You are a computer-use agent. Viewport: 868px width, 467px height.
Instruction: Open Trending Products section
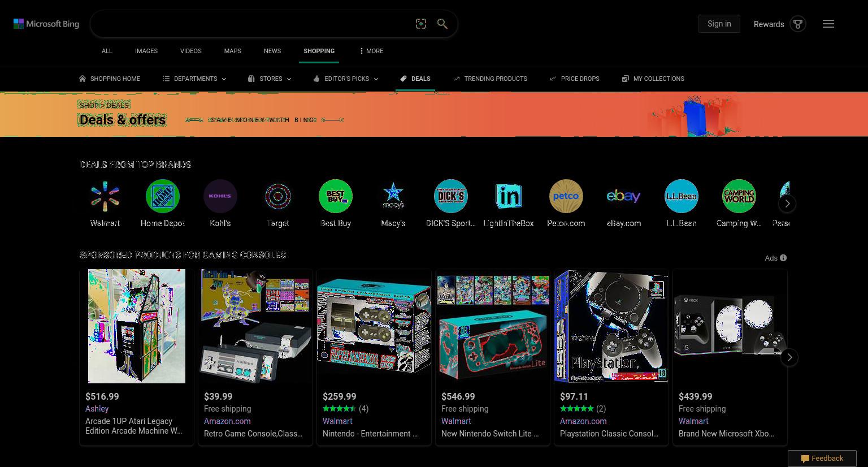[x=490, y=79]
